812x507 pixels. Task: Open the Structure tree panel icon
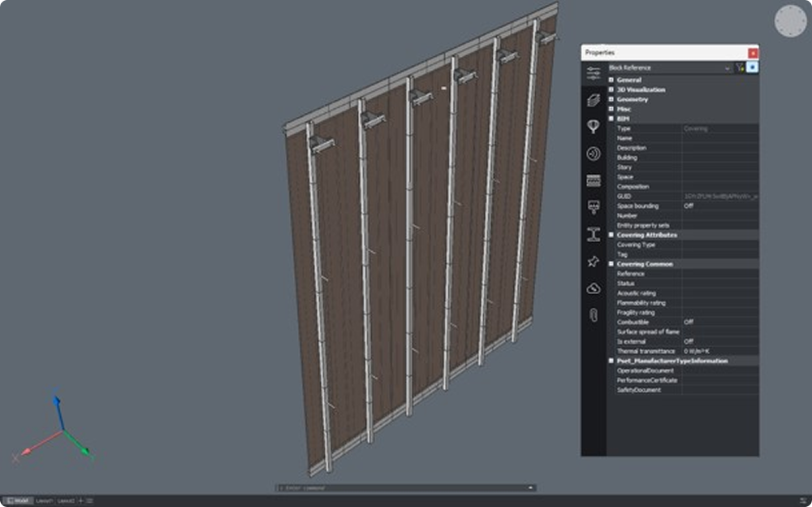[x=594, y=207]
